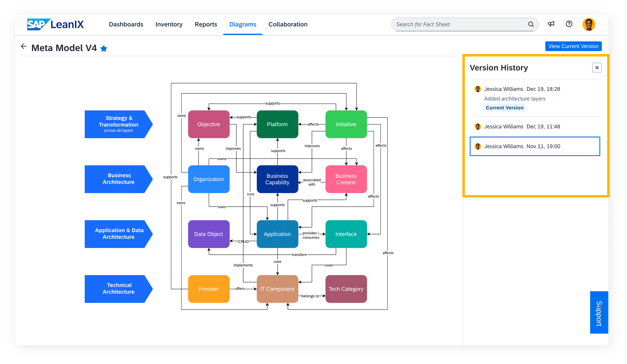Open the help question mark icon
627x364 pixels.
(569, 24)
